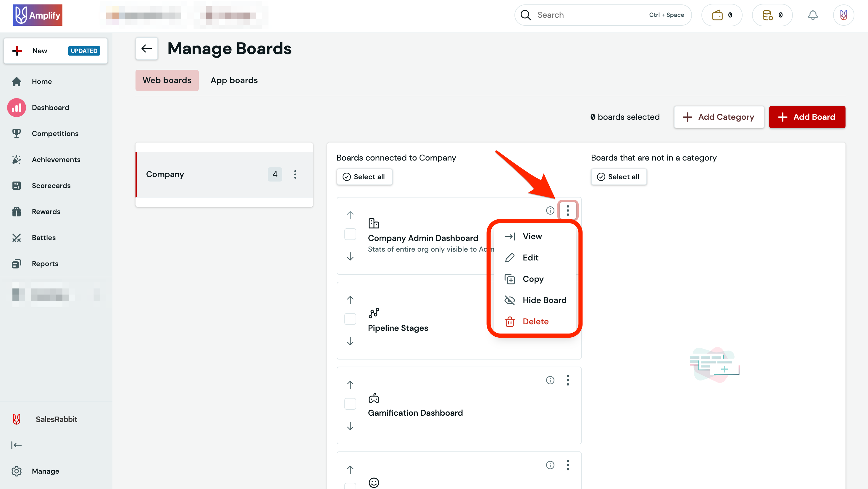Image resolution: width=868 pixels, height=489 pixels.
Task: Select the Competitions trophy icon
Action: 17,133
